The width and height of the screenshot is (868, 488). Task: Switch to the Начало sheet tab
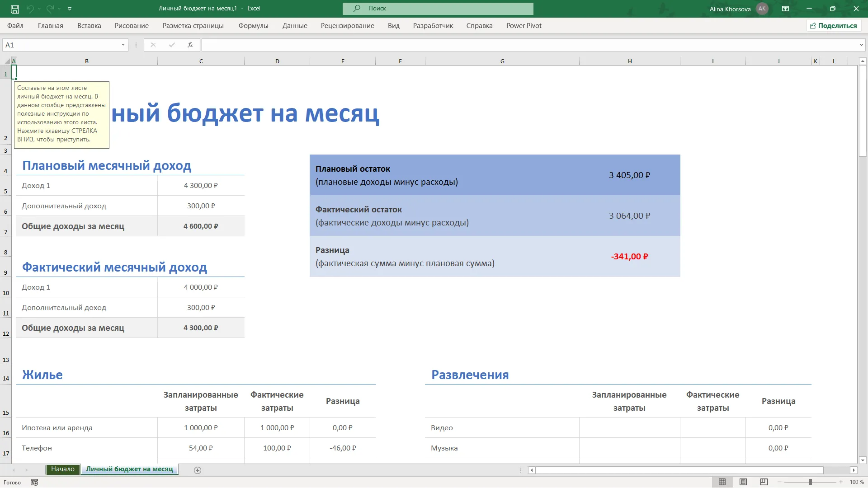point(63,469)
